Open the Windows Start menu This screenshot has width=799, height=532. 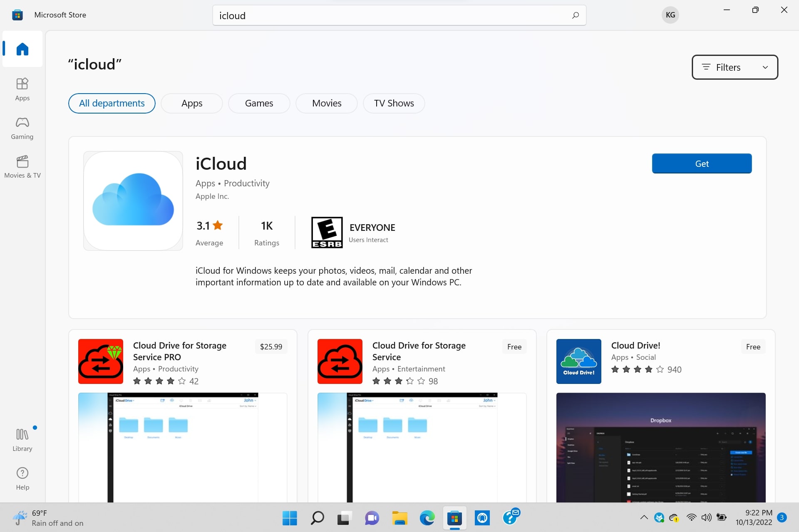(x=290, y=518)
